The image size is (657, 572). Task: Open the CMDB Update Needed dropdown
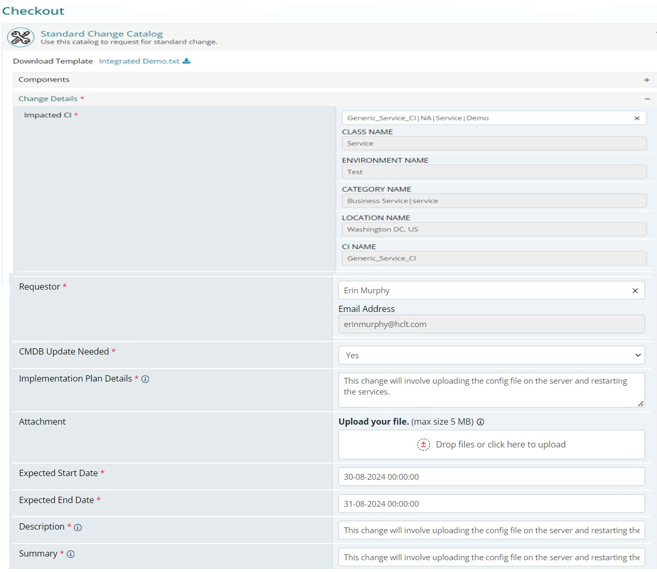tap(491, 355)
